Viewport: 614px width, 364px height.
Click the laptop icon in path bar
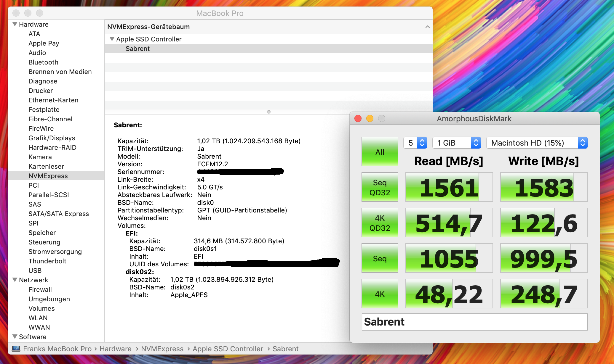coord(16,349)
